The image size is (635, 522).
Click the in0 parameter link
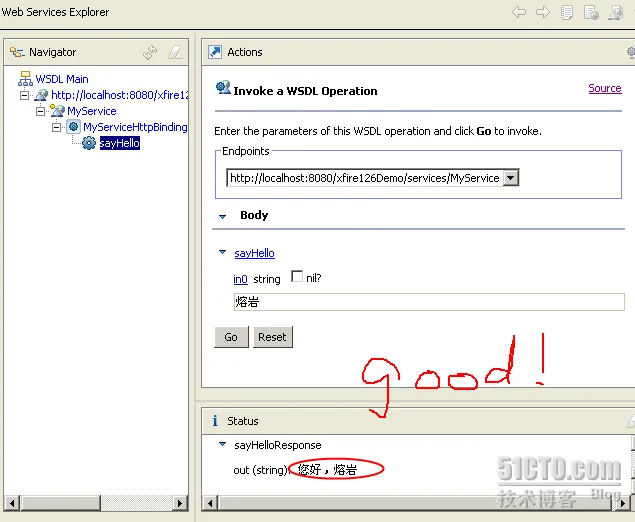241,279
